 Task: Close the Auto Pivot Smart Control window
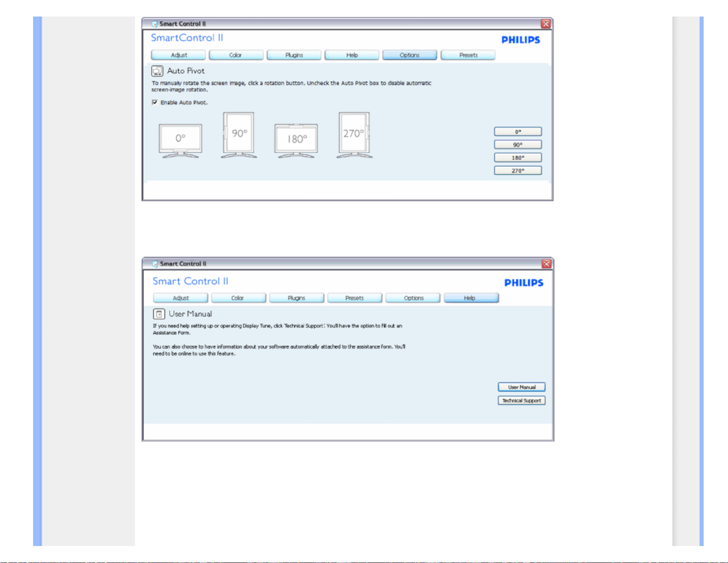click(546, 24)
